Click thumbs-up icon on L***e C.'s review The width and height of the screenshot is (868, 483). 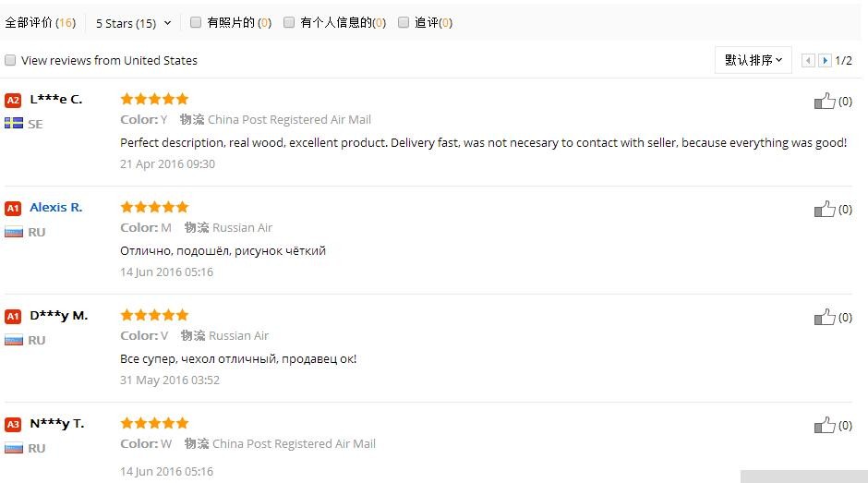[825, 101]
